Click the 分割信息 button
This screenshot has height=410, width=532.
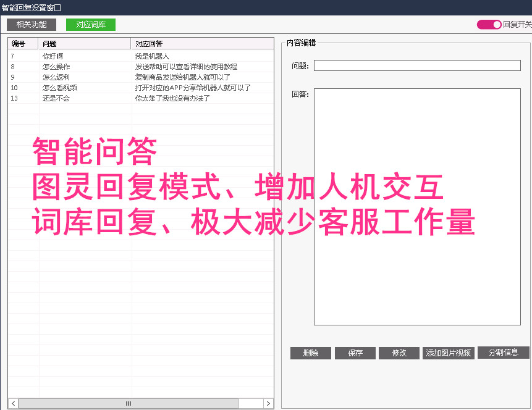click(x=503, y=353)
